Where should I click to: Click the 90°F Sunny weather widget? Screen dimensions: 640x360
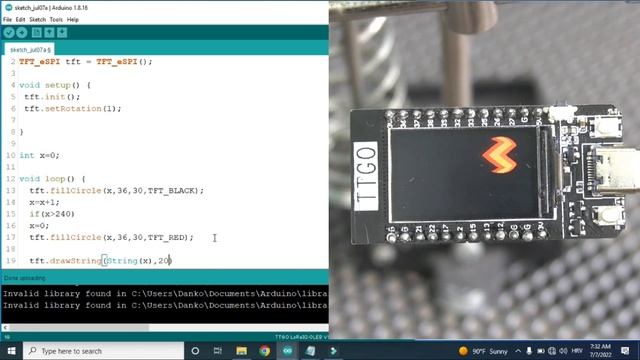point(483,351)
